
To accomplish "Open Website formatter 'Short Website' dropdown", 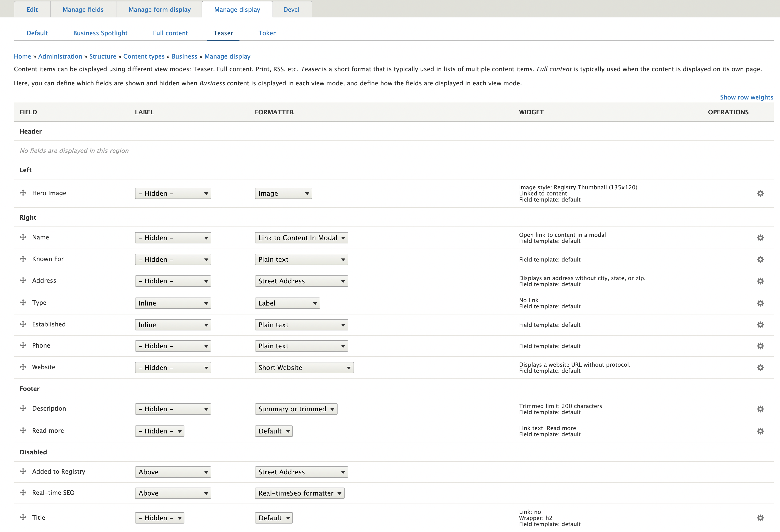I will 304,368.
